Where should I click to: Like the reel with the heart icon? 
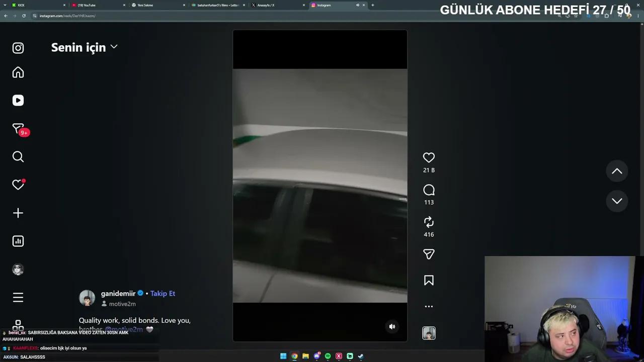pyautogui.click(x=429, y=158)
